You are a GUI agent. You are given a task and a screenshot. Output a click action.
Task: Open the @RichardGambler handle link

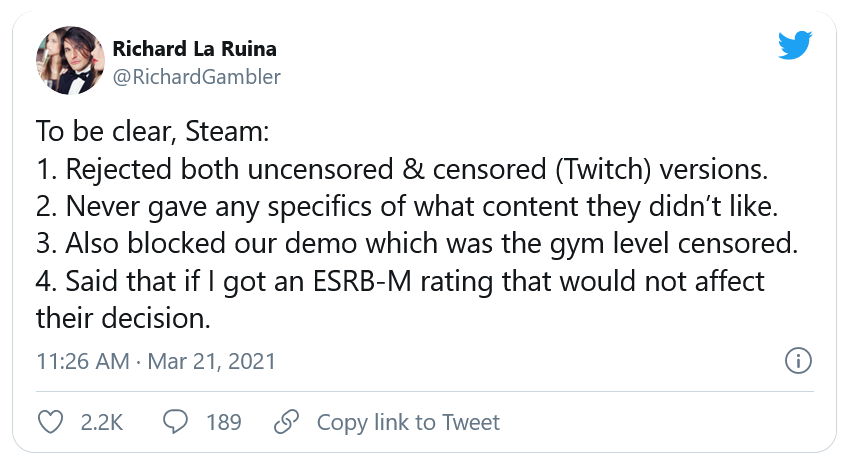(196, 76)
